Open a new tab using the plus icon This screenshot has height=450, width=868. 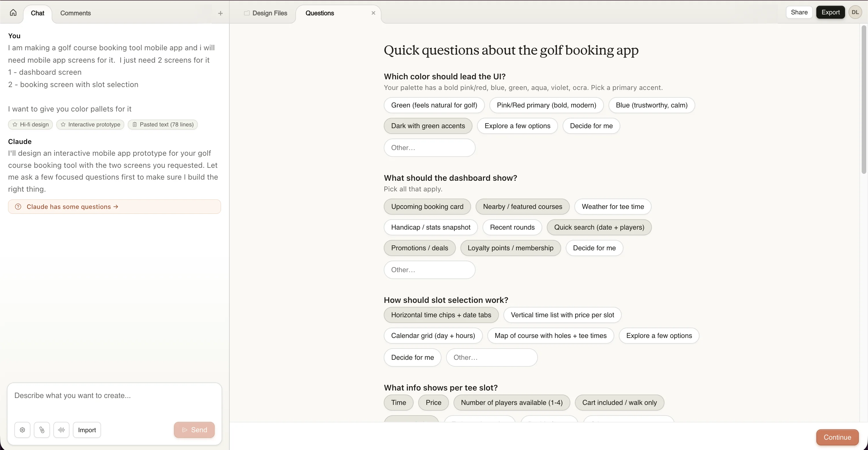pos(220,13)
